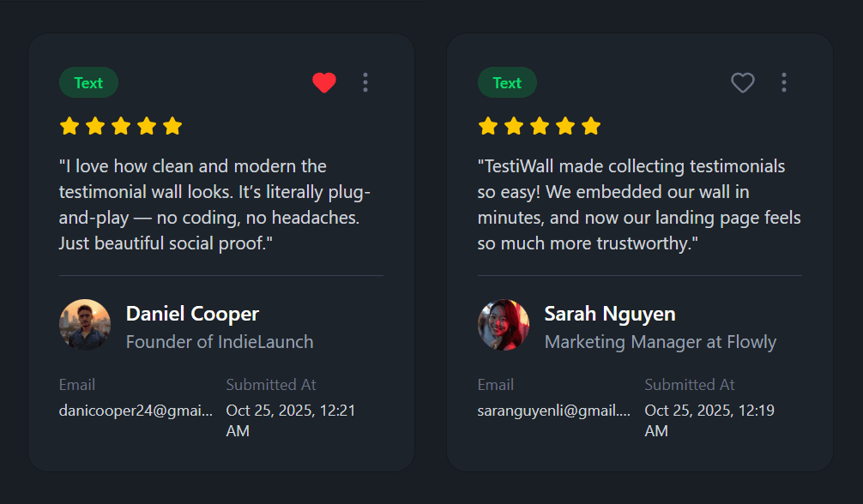Click the fifth star on Daniel Cooper's rating

pyautogui.click(x=172, y=125)
